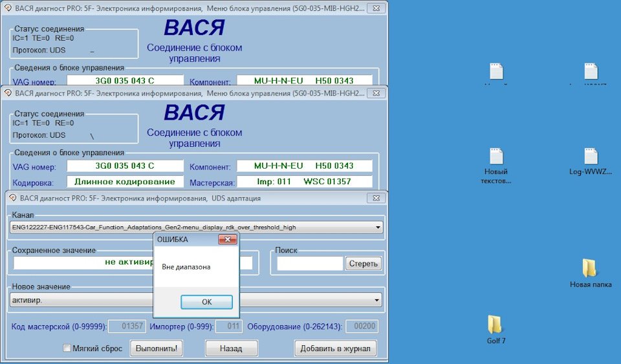Close the middle Меню блока управления window
Viewport: 621px width, 364px height.
376,93
